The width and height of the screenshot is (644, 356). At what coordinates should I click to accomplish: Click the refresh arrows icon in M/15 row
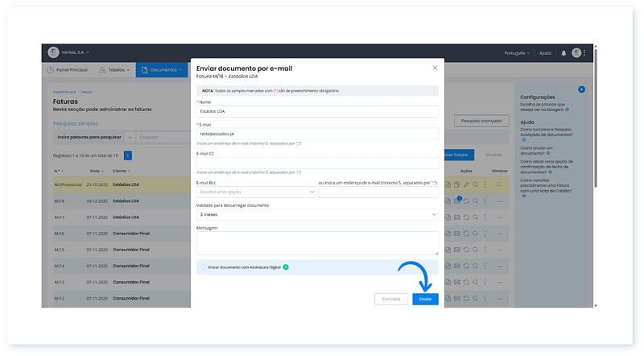[466, 250]
